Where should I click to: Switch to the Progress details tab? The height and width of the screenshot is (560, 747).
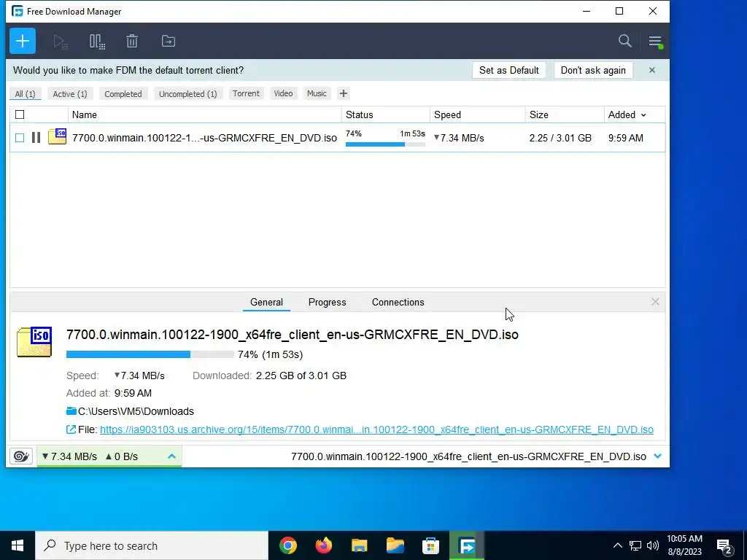tap(328, 303)
